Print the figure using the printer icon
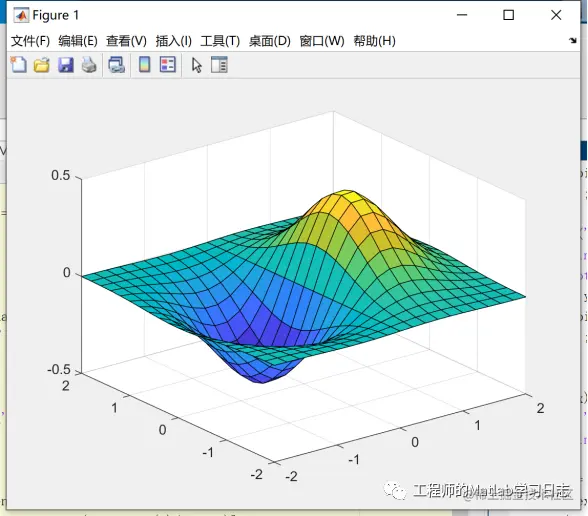Viewport: 588px width, 516px height. pos(89,65)
